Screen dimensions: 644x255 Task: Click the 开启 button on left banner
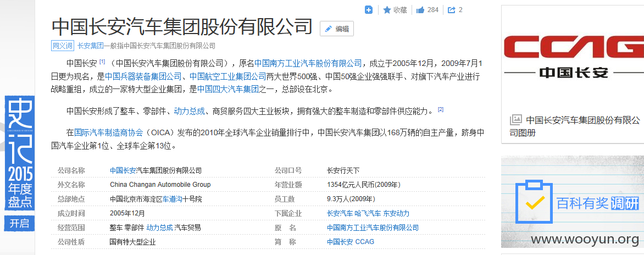pyautogui.click(x=20, y=223)
